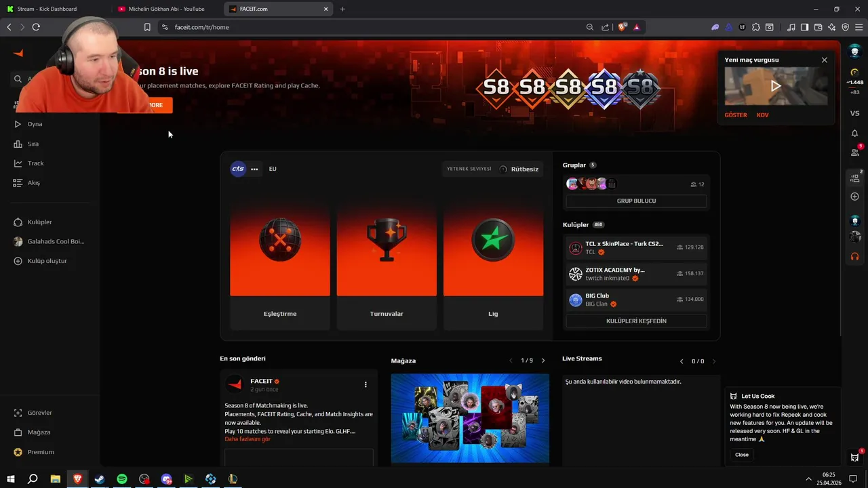The width and height of the screenshot is (868, 488).
Task: Open profile avatar at top right
Action: pyautogui.click(x=854, y=52)
